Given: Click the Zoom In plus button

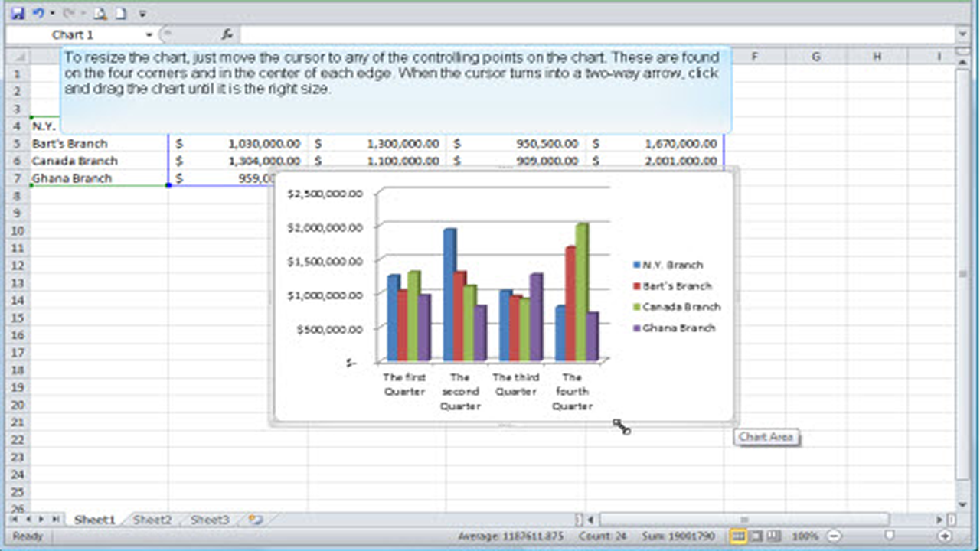Looking at the screenshot, I should [x=946, y=536].
